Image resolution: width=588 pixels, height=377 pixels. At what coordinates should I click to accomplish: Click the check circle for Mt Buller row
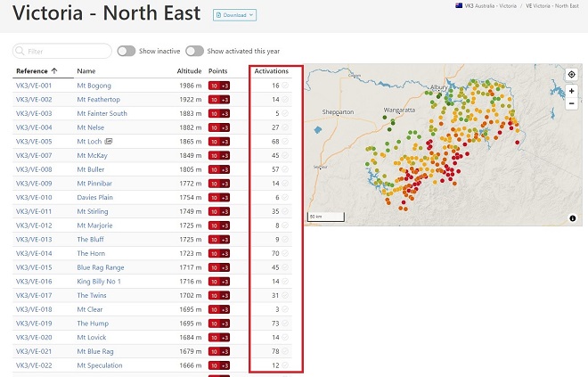[285, 169]
